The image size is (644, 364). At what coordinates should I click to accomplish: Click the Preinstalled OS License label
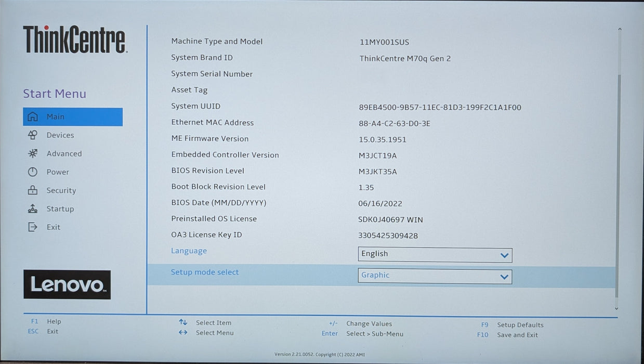(214, 218)
